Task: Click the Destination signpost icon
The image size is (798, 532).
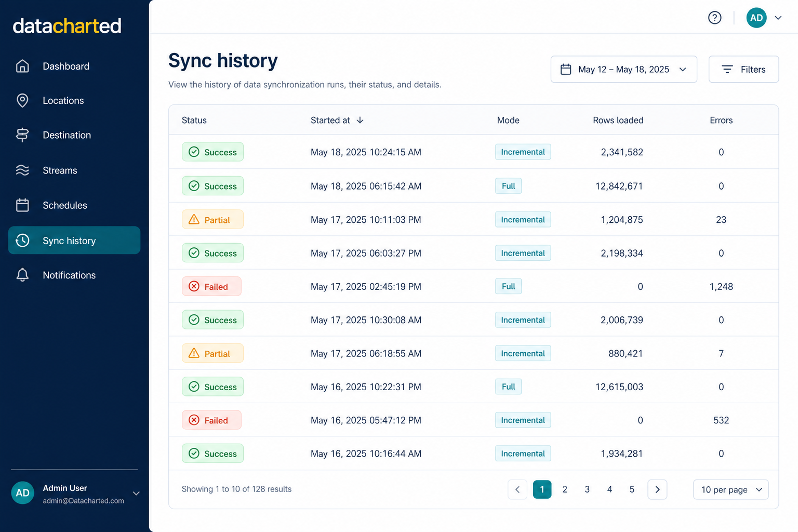Action: [x=22, y=135]
